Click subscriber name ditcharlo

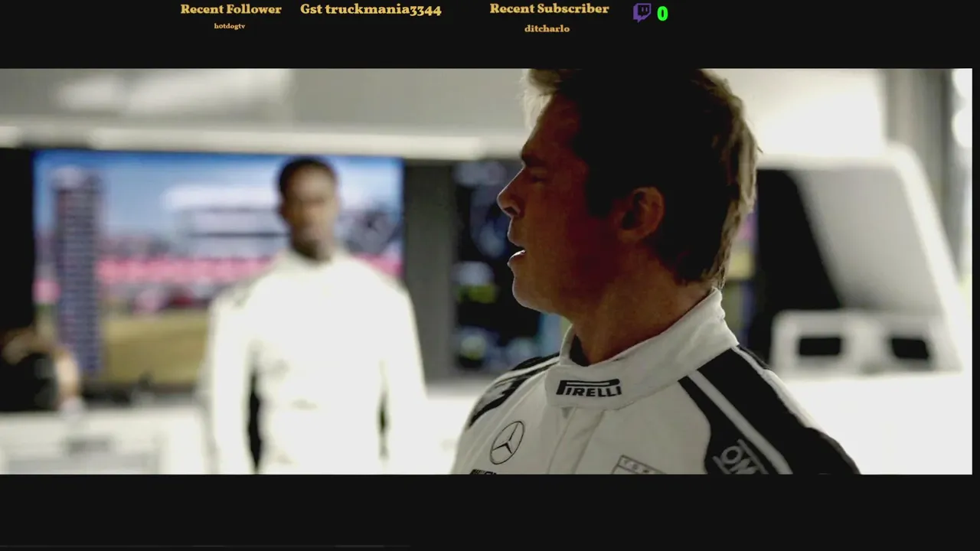(547, 28)
